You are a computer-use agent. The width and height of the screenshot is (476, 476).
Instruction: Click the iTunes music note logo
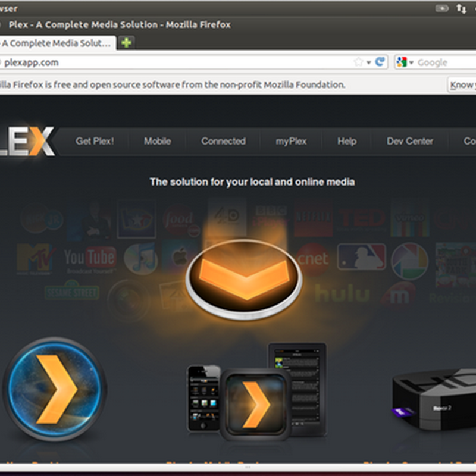tap(140, 259)
